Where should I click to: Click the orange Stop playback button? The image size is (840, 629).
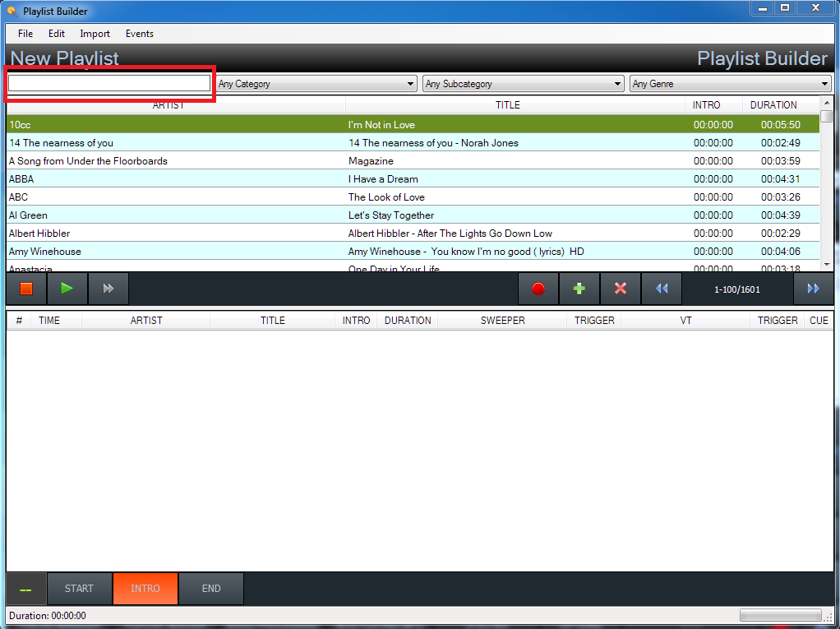(x=26, y=289)
